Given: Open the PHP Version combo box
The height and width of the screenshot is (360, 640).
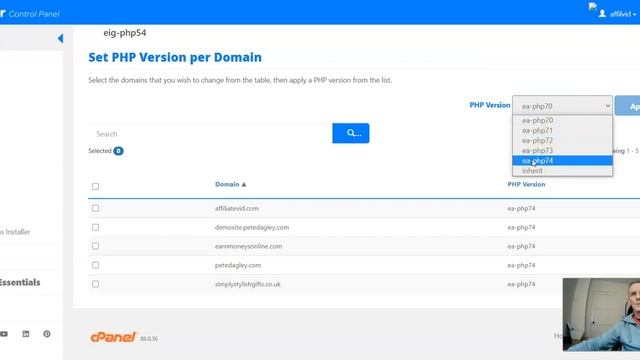Looking at the screenshot, I should point(562,106).
